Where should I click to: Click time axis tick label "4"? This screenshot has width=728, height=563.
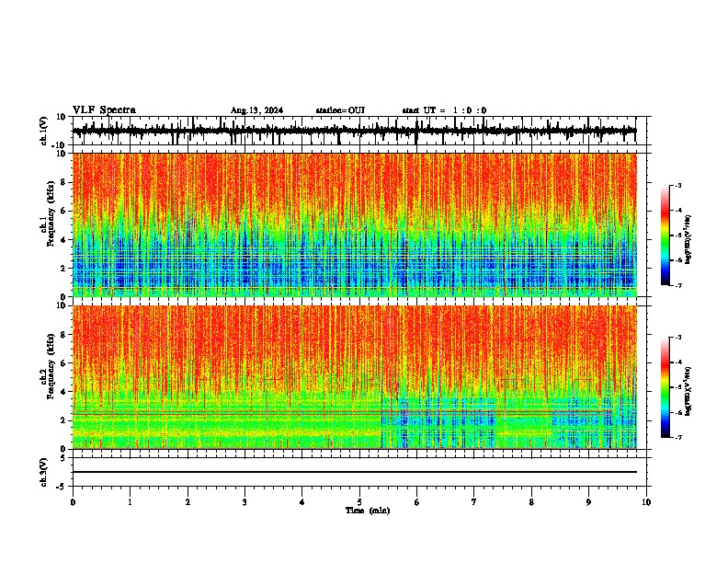point(302,502)
